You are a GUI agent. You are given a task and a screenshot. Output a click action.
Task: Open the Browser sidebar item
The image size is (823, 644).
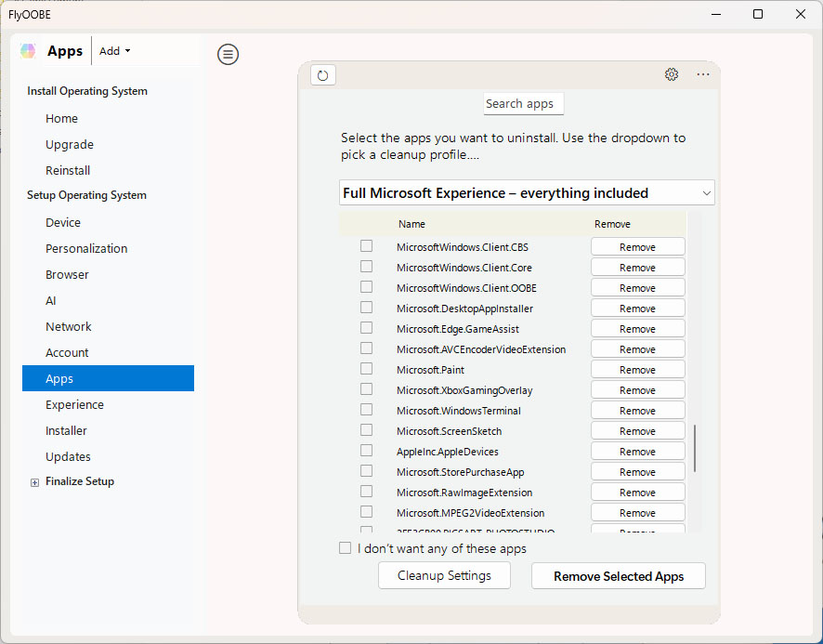click(67, 274)
